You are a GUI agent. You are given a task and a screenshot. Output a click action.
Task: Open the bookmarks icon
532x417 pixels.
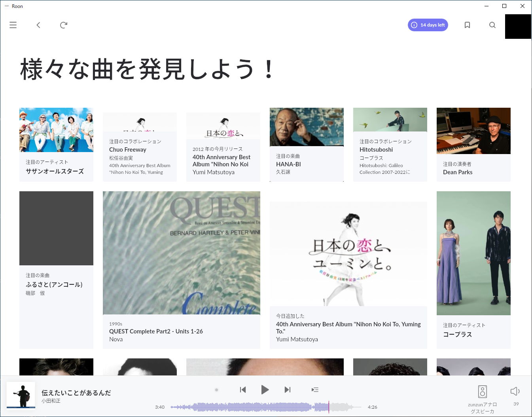pyautogui.click(x=467, y=25)
